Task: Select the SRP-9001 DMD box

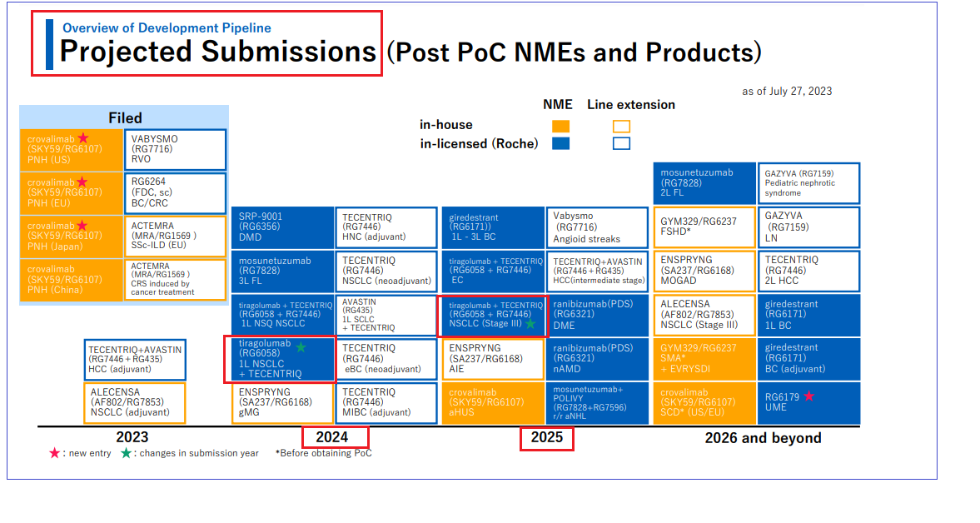Action: pyautogui.click(x=281, y=226)
